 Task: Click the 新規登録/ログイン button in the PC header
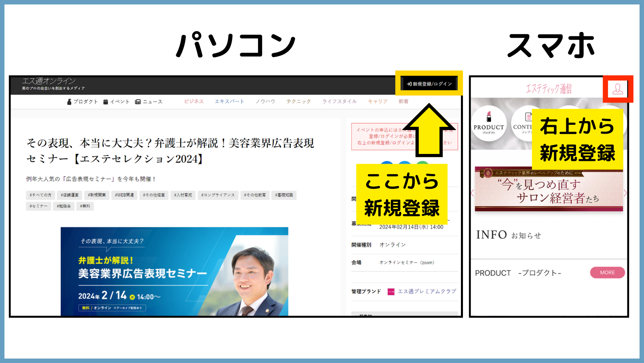point(429,84)
